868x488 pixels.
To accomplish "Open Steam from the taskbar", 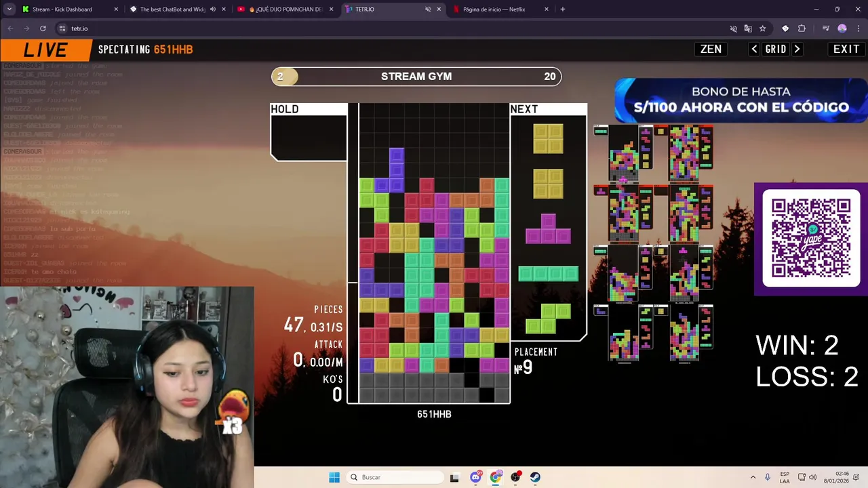I will point(535,477).
